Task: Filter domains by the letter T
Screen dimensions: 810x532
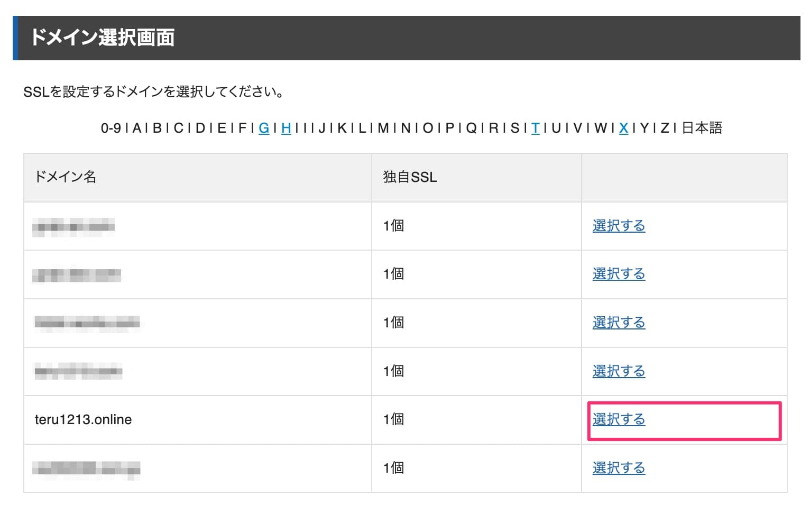Action: 536,128
